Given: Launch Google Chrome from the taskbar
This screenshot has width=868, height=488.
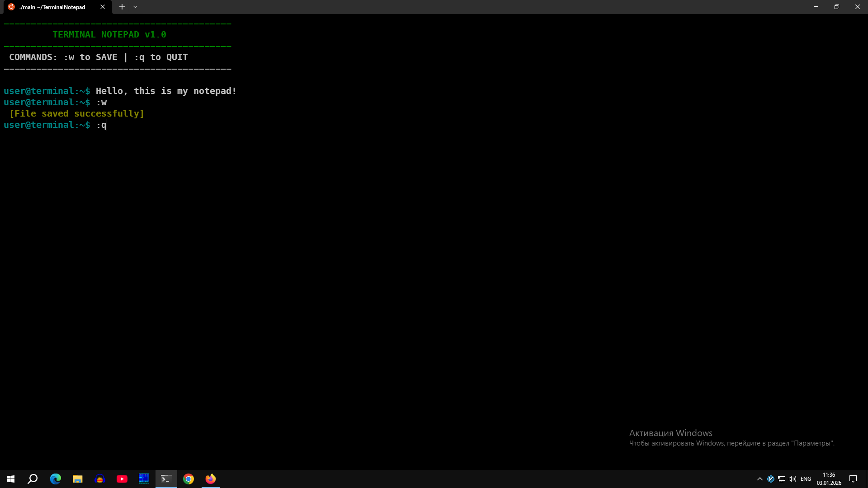Looking at the screenshot, I should point(189,479).
